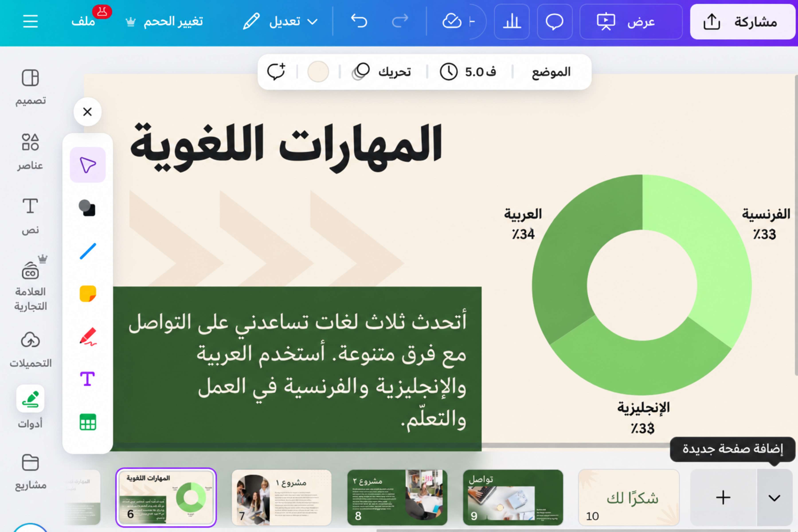Select slide thumbnail 10 شكرًا لك
Viewport: 798px width, 532px height.
pyautogui.click(x=629, y=497)
